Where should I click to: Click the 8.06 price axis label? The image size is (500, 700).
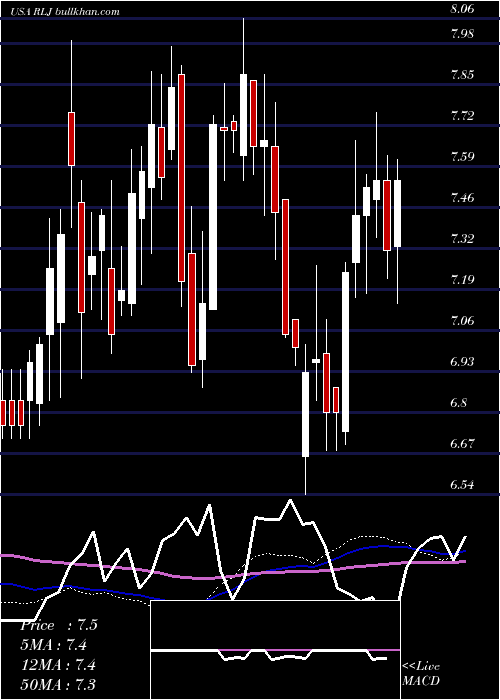coord(462,8)
